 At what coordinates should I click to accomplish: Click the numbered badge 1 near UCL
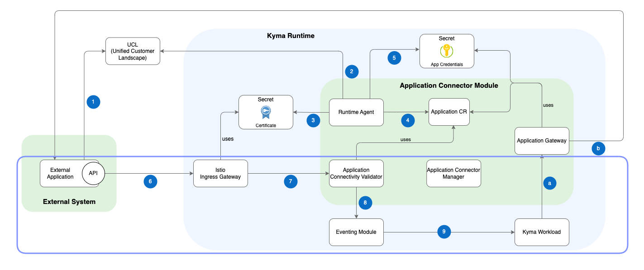click(93, 102)
